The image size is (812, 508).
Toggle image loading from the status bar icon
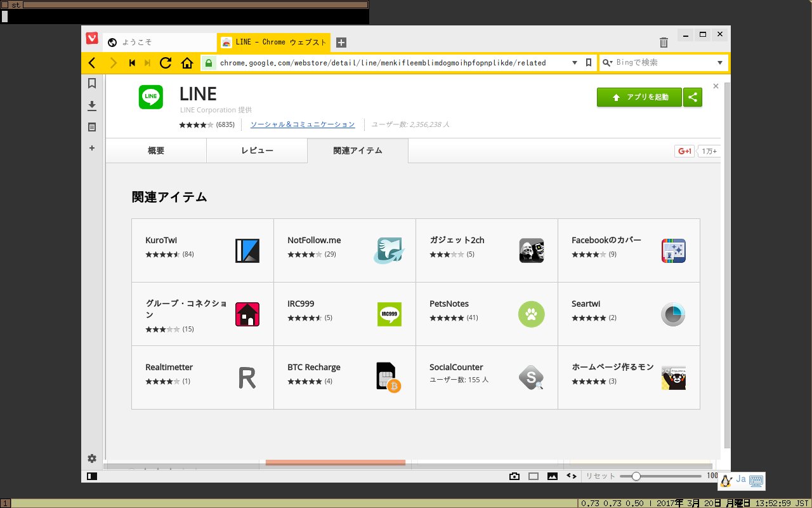point(551,476)
